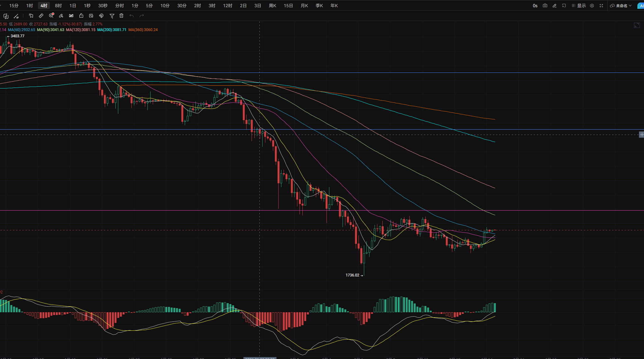Image resolution: width=644 pixels, height=359 pixels.
Task: Click the magnifier icon with red dot
Action: [51, 16]
